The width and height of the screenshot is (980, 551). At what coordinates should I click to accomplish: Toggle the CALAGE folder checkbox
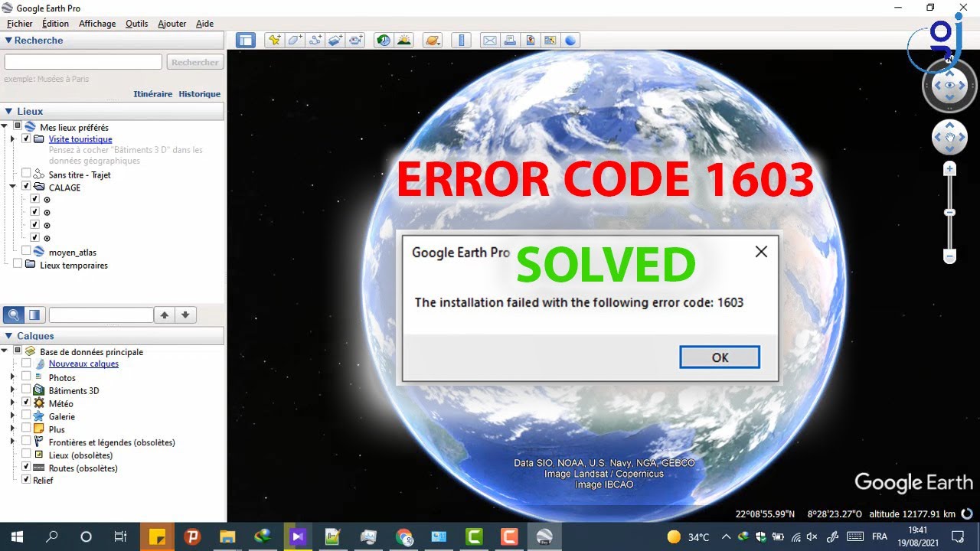point(26,186)
